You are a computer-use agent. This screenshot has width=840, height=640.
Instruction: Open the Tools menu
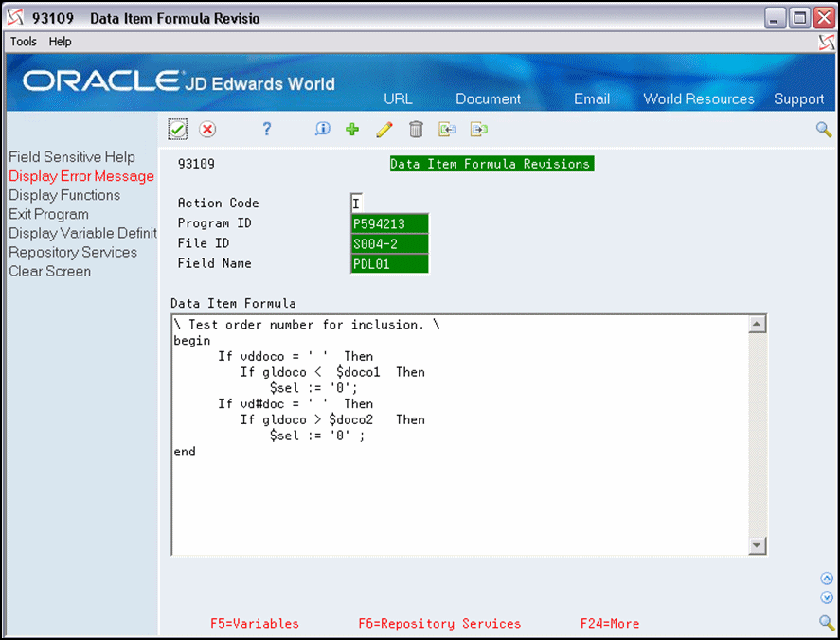[24, 42]
